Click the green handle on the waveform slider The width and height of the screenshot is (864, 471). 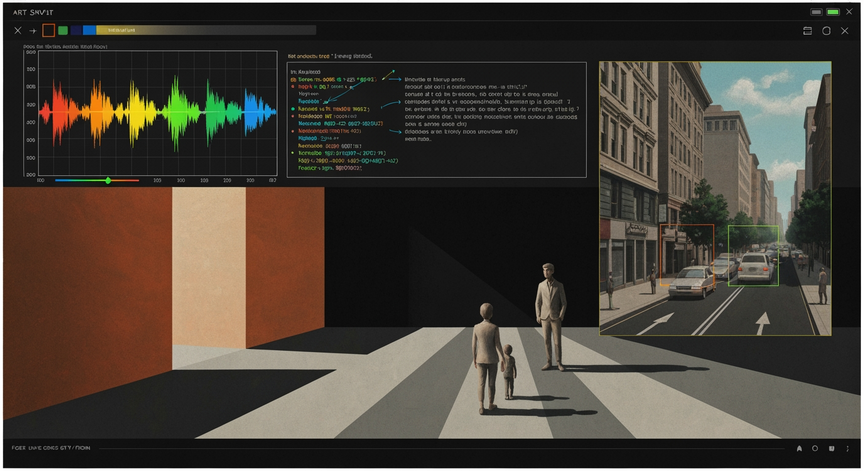[x=108, y=181]
